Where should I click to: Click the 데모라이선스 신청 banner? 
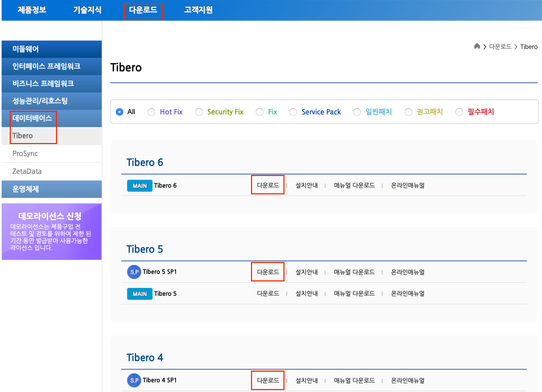coord(52,232)
